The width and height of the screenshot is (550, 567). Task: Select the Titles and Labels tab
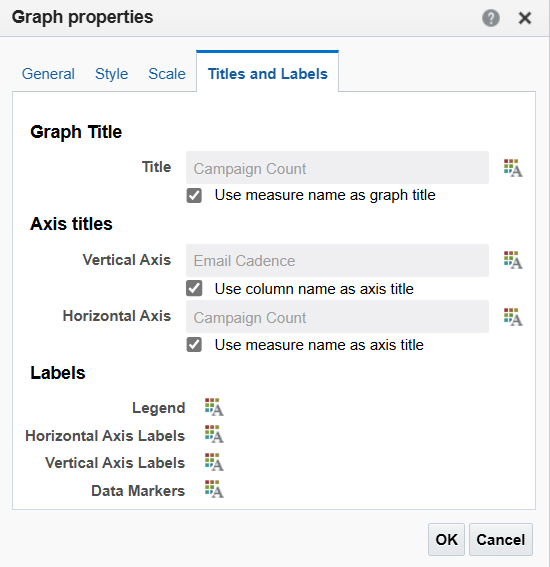click(x=268, y=74)
